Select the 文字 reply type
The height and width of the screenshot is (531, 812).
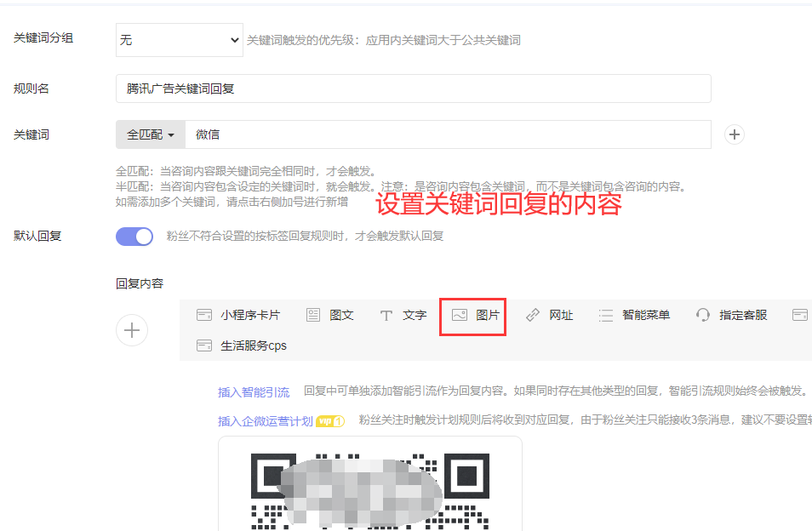pyautogui.click(x=403, y=315)
